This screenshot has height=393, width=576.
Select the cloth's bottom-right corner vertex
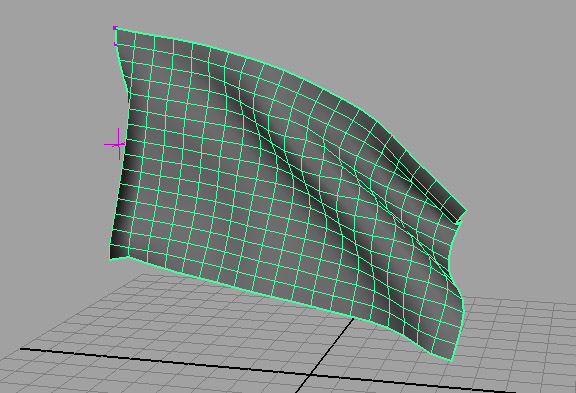[451, 361]
